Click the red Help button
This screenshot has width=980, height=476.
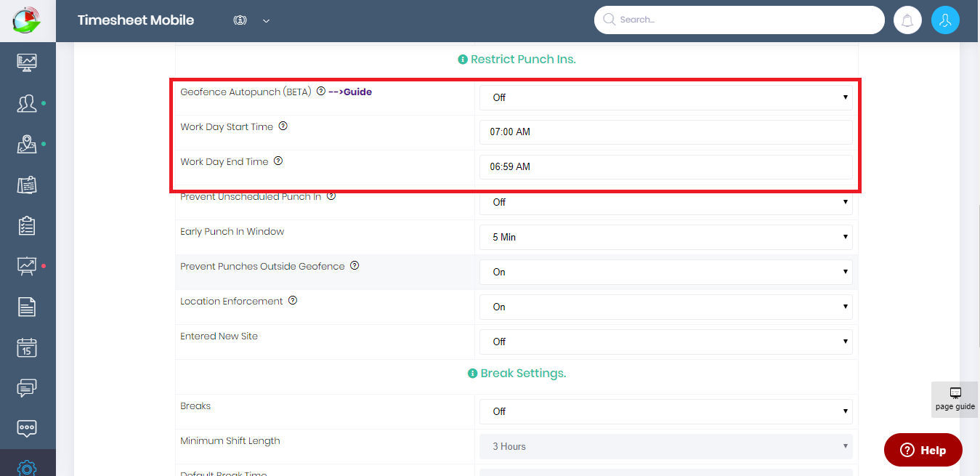coord(923,450)
